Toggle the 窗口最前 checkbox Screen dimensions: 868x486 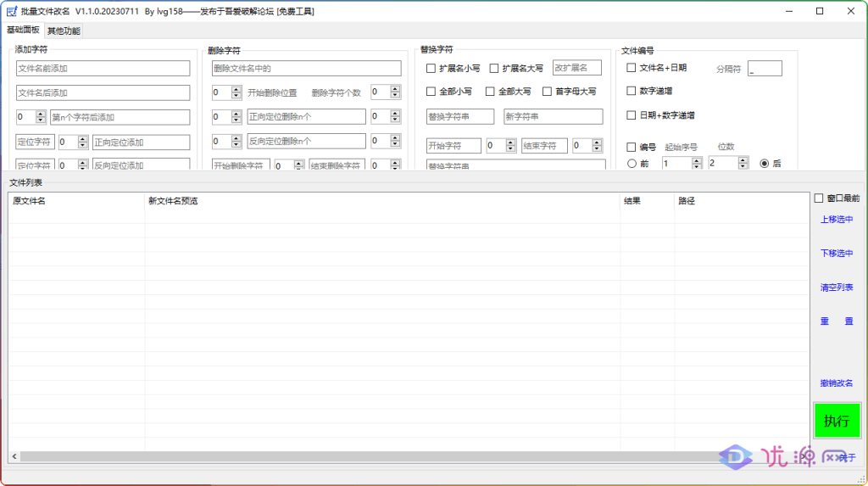[x=818, y=198]
